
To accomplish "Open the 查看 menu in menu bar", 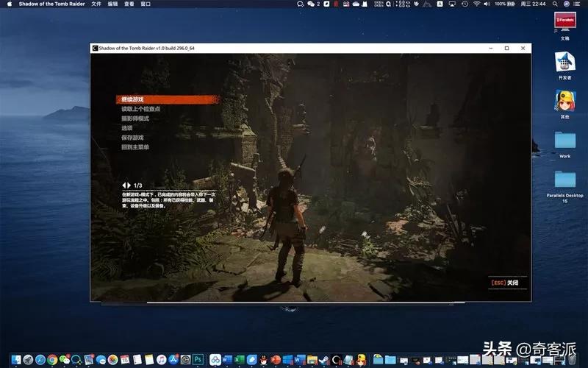I will pos(129,4).
